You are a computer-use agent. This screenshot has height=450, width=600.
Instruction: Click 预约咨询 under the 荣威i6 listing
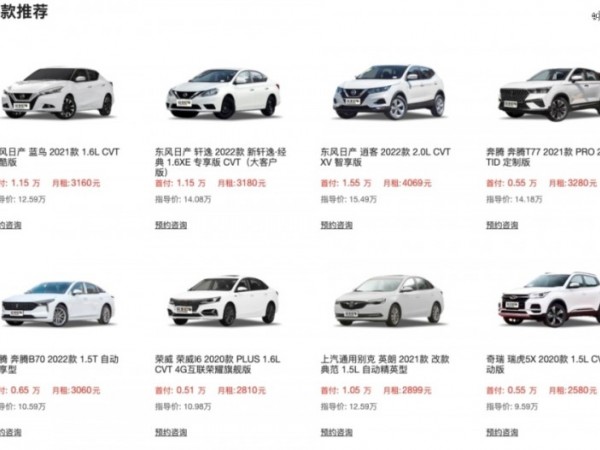[171, 432]
